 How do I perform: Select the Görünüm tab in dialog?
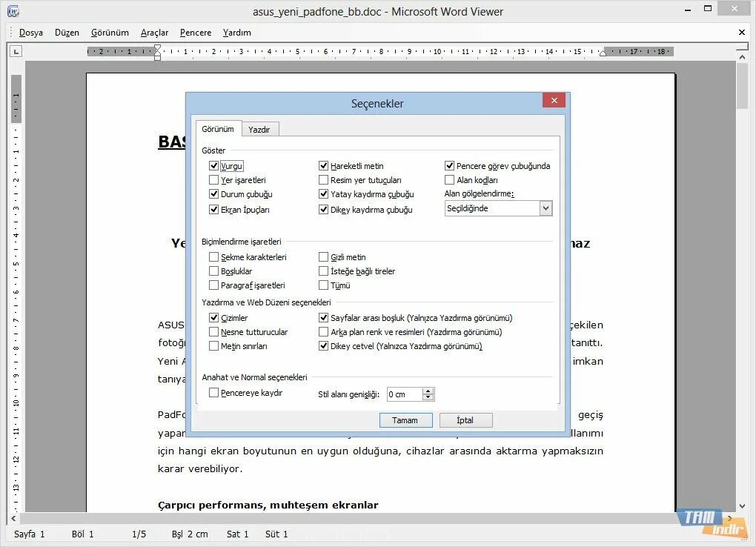coord(218,129)
